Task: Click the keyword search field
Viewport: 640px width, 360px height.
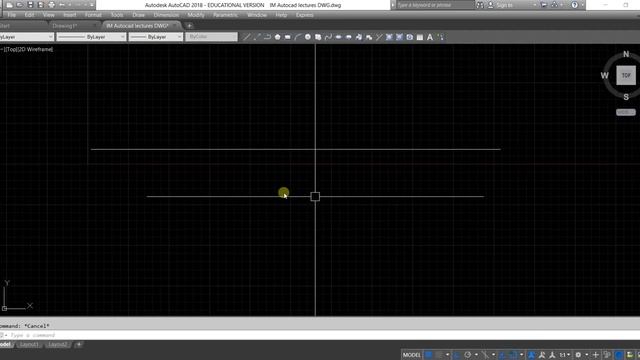Action: point(435,5)
